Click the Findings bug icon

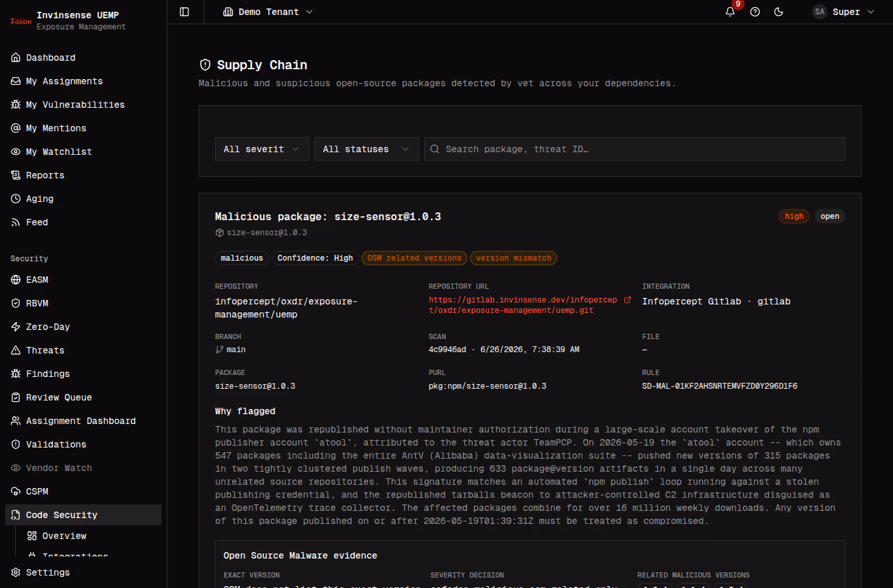point(16,374)
